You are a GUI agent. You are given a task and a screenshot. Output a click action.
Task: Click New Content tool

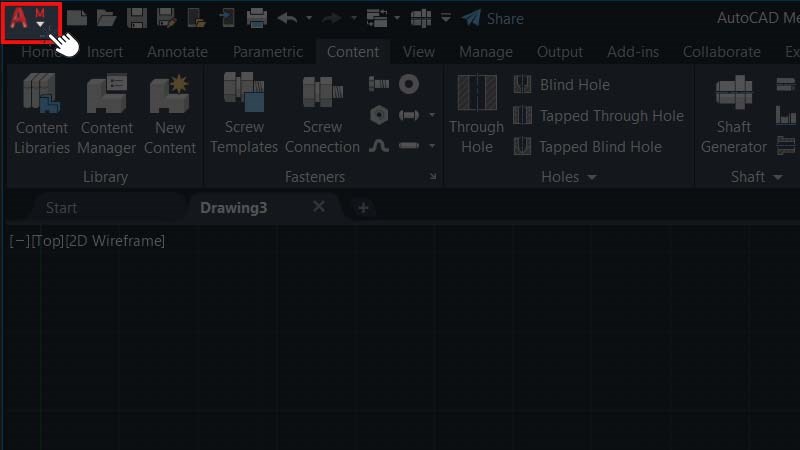(170, 114)
